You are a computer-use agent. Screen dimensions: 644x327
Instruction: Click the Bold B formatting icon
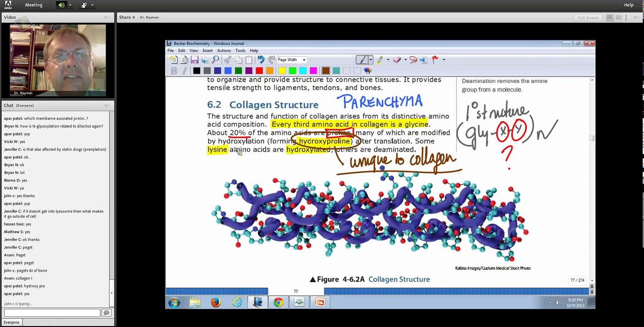click(174, 71)
